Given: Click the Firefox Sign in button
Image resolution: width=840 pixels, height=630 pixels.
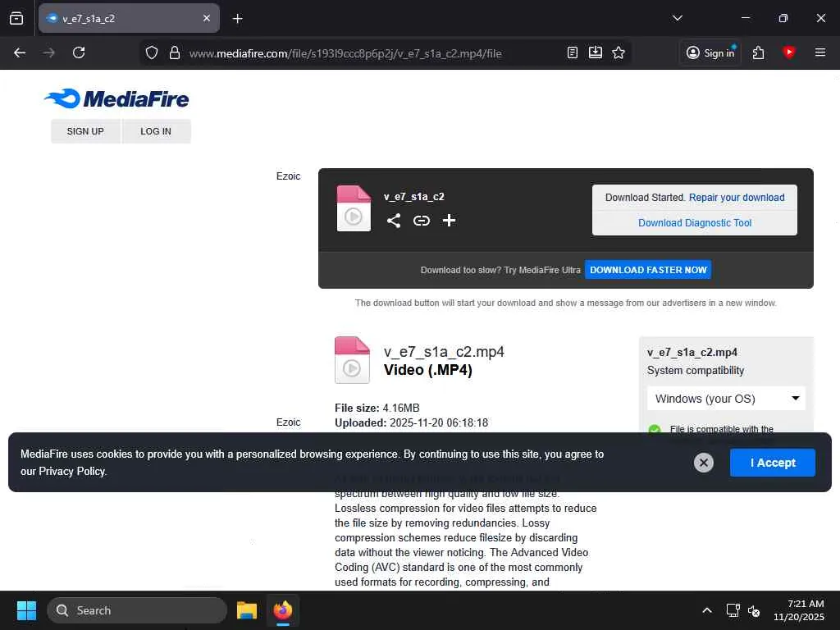Looking at the screenshot, I should 710,52.
